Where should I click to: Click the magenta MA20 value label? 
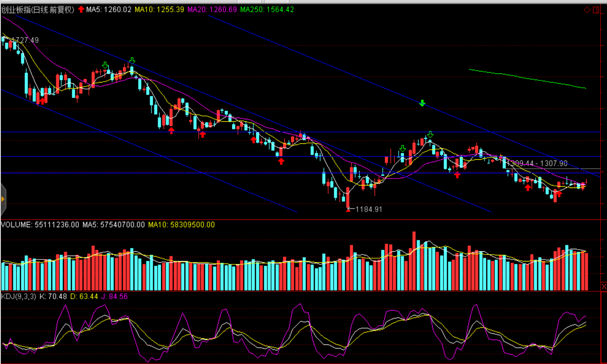(212, 9)
